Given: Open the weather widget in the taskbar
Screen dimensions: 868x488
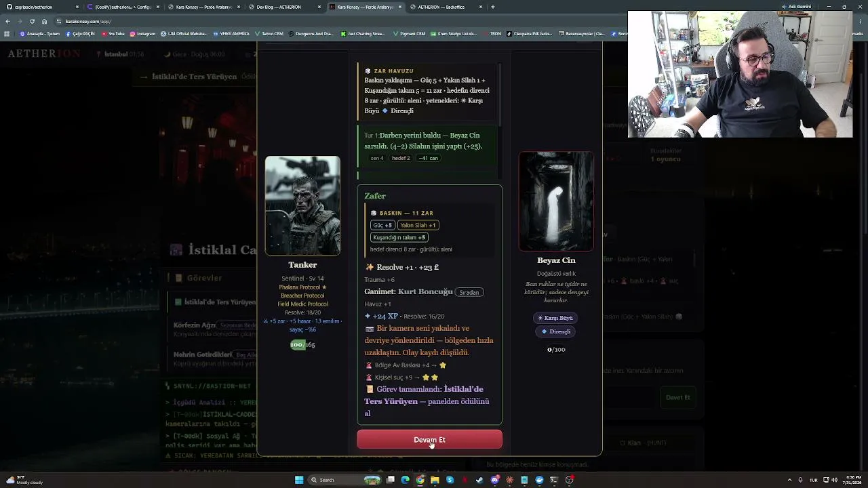Looking at the screenshot, I should [x=23, y=480].
